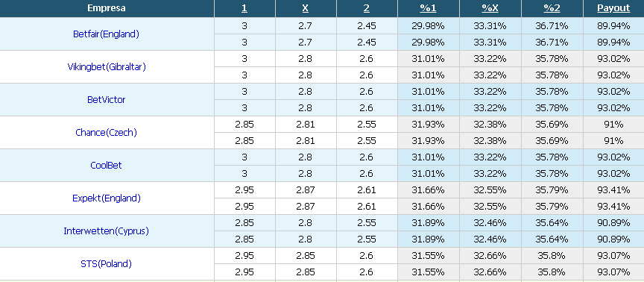
Task: Open the Vikingbet(Gibraltar) link
Action: tap(107, 67)
